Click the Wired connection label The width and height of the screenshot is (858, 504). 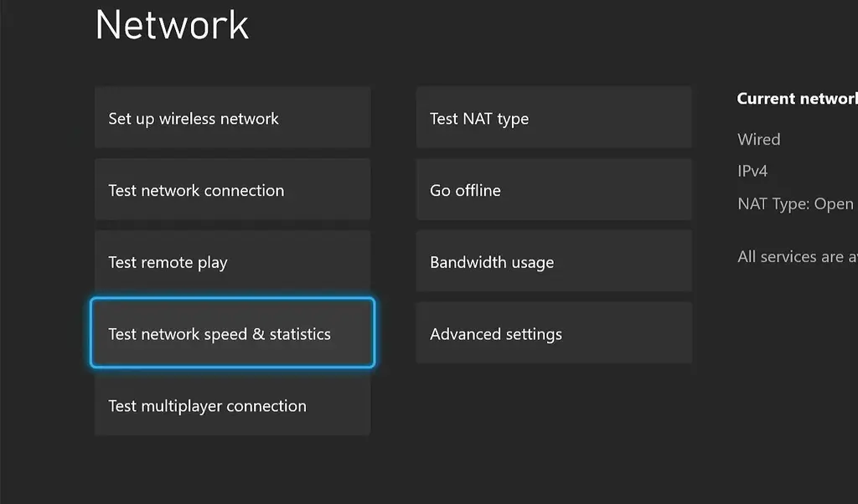pos(759,139)
